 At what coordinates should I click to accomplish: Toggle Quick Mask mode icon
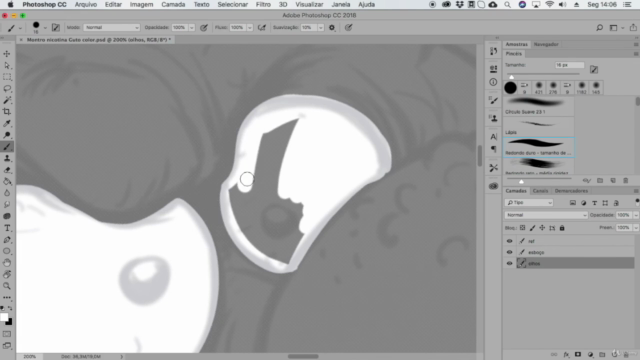tap(7, 334)
